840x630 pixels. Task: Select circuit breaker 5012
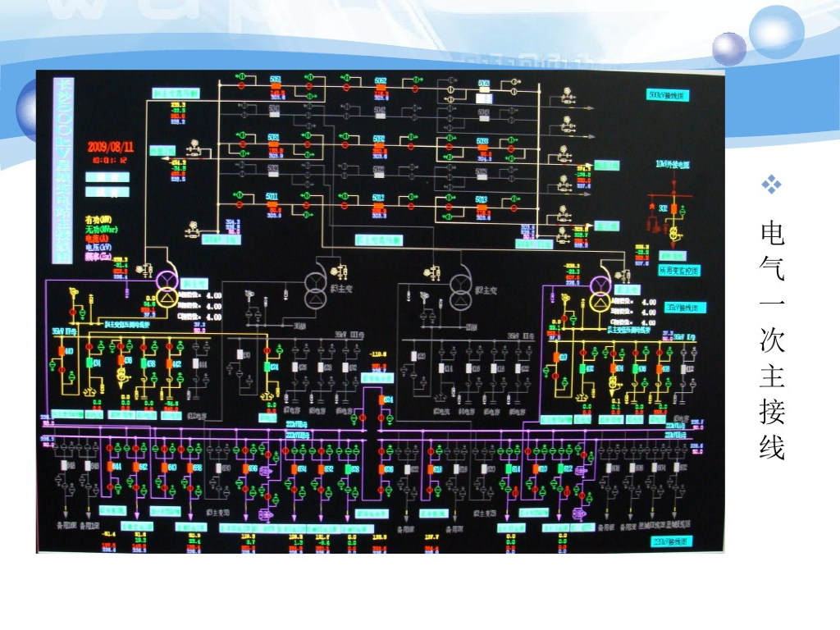378,205
